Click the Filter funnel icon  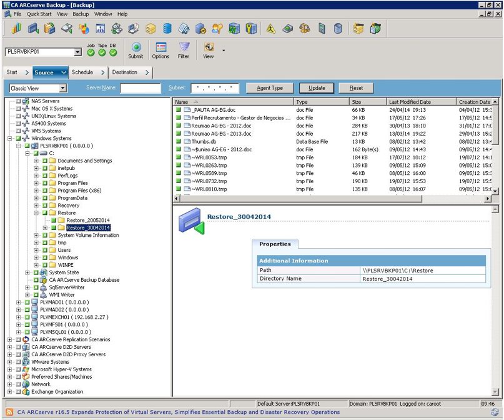click(184, 48)
